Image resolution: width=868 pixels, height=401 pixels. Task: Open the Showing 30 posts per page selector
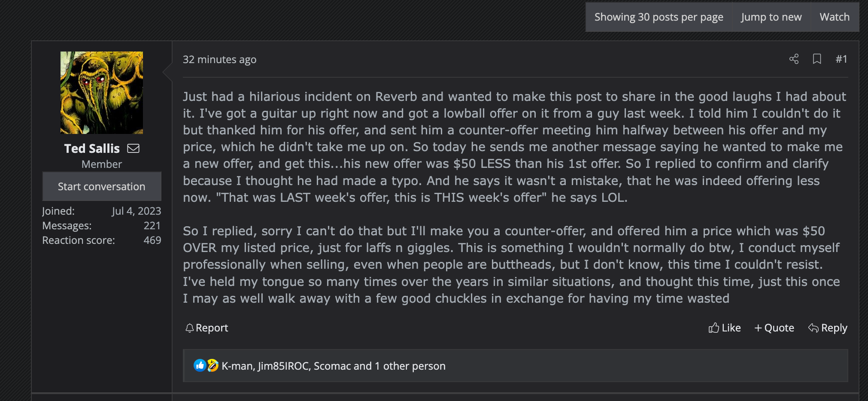[659, 17]
